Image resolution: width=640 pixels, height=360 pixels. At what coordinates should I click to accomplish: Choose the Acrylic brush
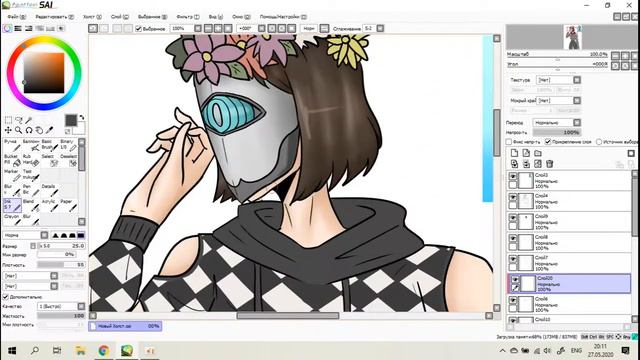click(x=49, y=205)
